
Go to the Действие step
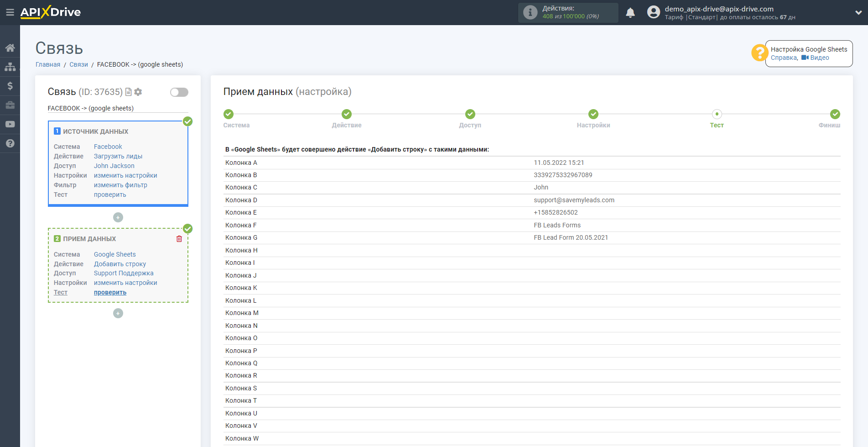click(347, 114)
